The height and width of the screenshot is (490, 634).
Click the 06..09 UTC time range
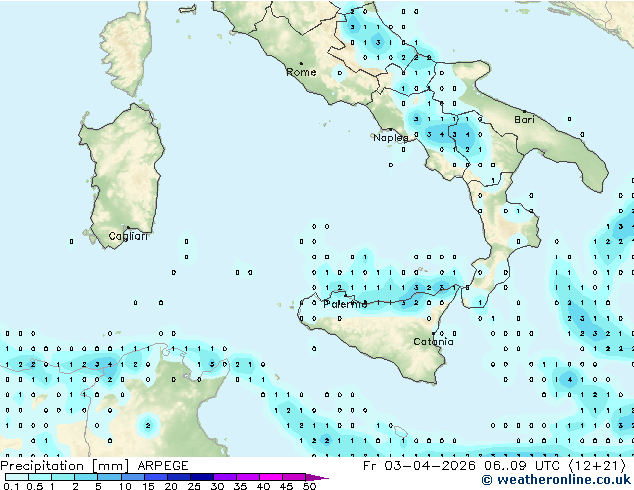tap(522, 466)
